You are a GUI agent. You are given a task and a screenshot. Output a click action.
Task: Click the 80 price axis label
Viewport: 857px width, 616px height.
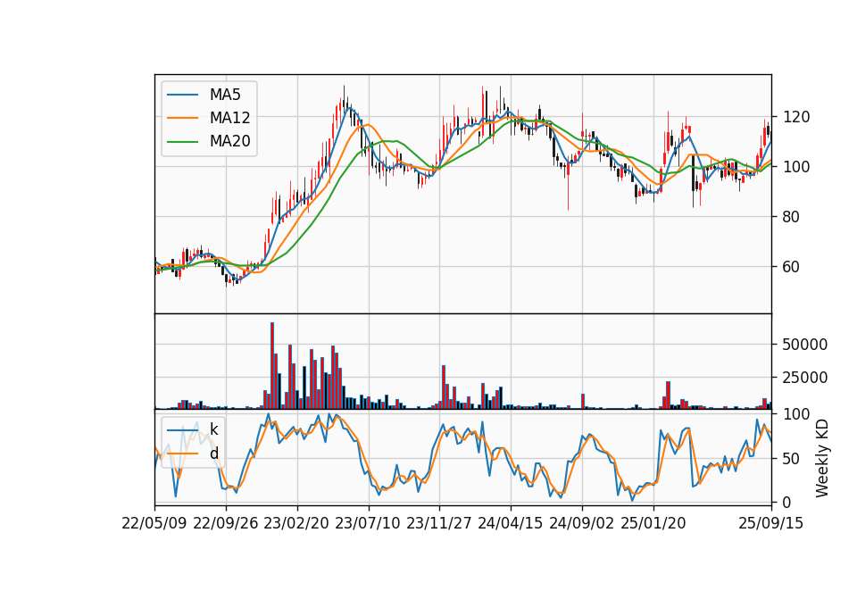click(x=792, y=217)
